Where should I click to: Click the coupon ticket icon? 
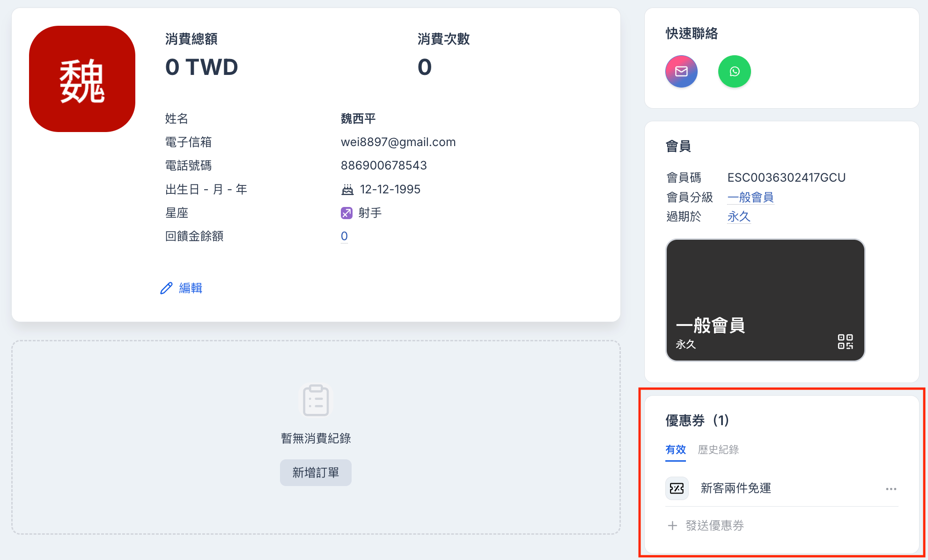pos(677,488)
